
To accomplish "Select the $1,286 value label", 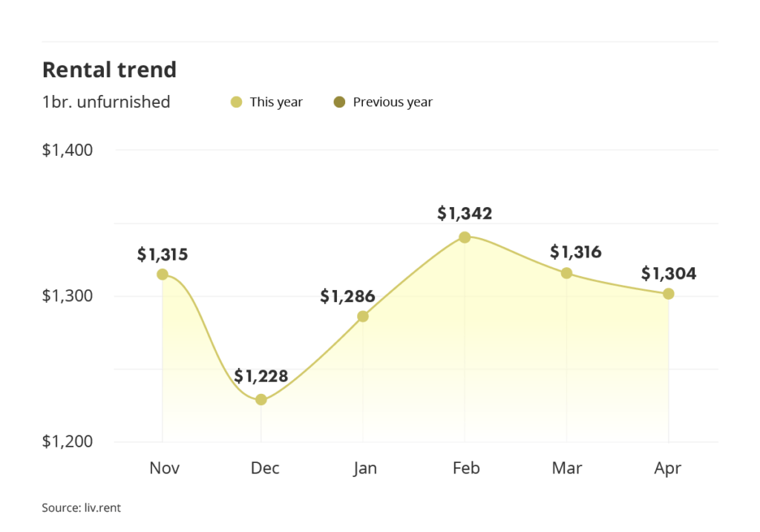I will (347, 297).
